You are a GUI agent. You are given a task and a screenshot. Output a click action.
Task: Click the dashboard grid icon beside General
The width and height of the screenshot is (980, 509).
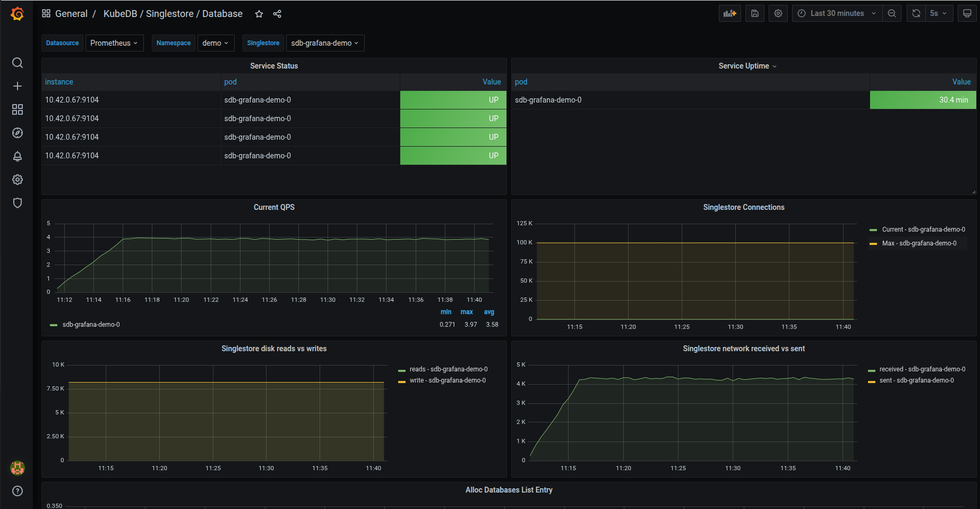click(x=46, y=13)
